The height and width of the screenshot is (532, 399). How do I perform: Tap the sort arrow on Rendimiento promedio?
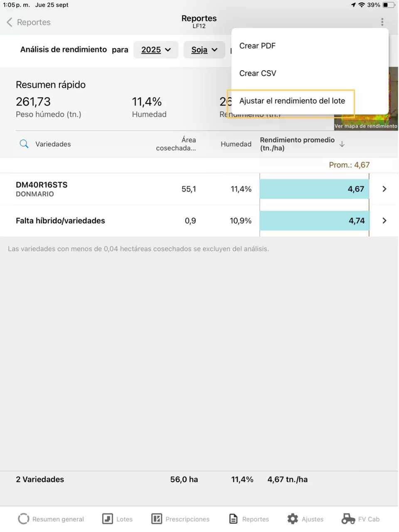tap(342, 144)
